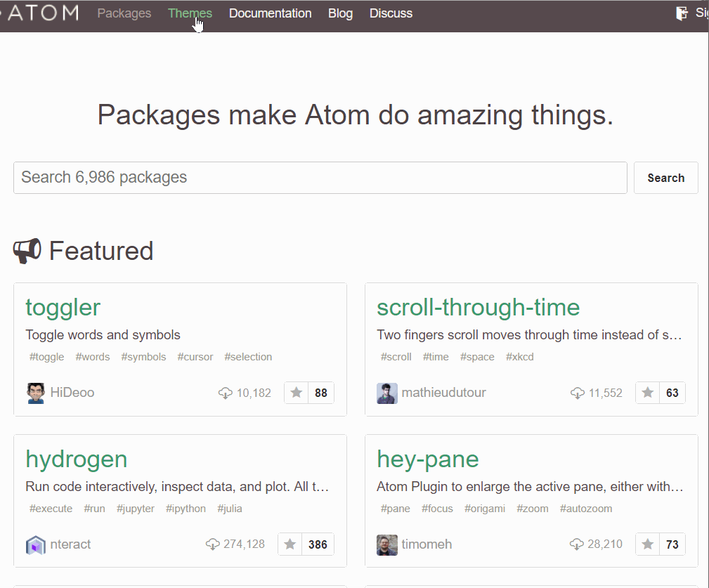Select the #ipython tag

pos(186,509)
